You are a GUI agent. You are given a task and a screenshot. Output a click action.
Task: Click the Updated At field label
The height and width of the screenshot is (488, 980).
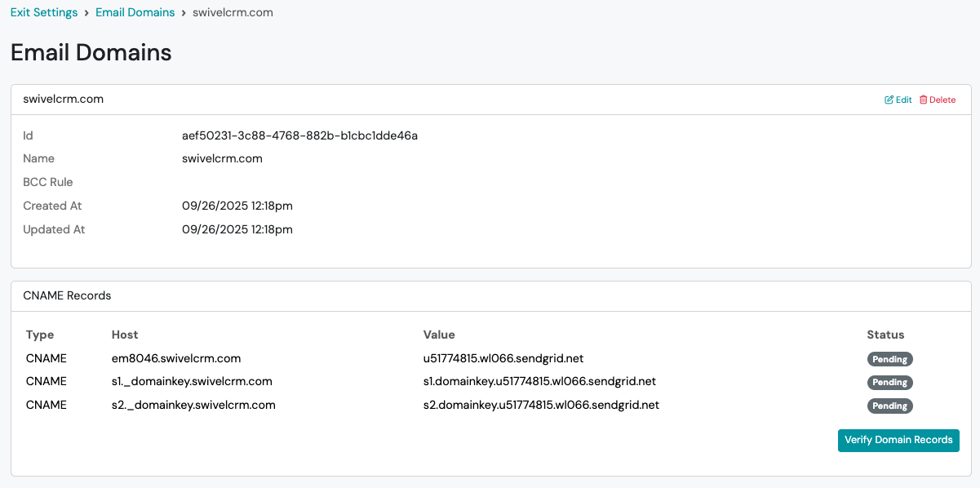(x=54, y=229)
